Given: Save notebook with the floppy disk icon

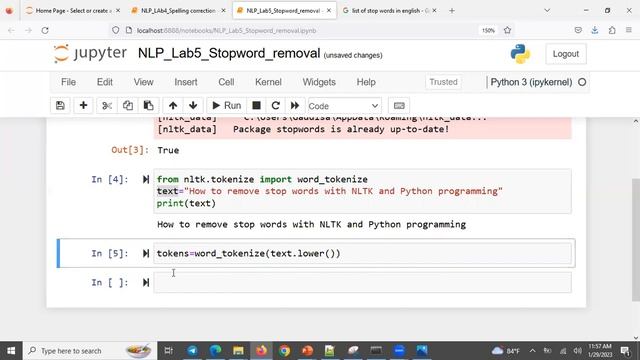Looking at the screenshot, I should 60,106.
